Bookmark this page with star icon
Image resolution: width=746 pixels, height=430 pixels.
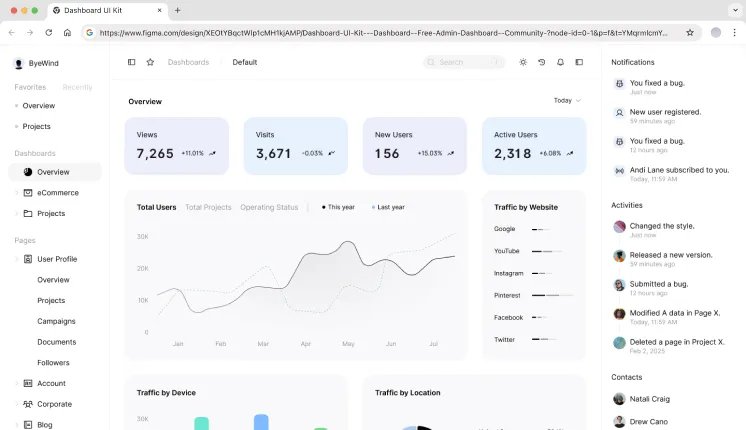[690, 32]
